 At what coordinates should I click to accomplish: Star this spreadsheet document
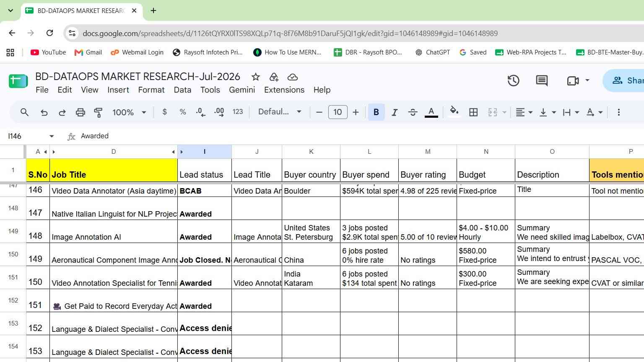tap(255, 77)
